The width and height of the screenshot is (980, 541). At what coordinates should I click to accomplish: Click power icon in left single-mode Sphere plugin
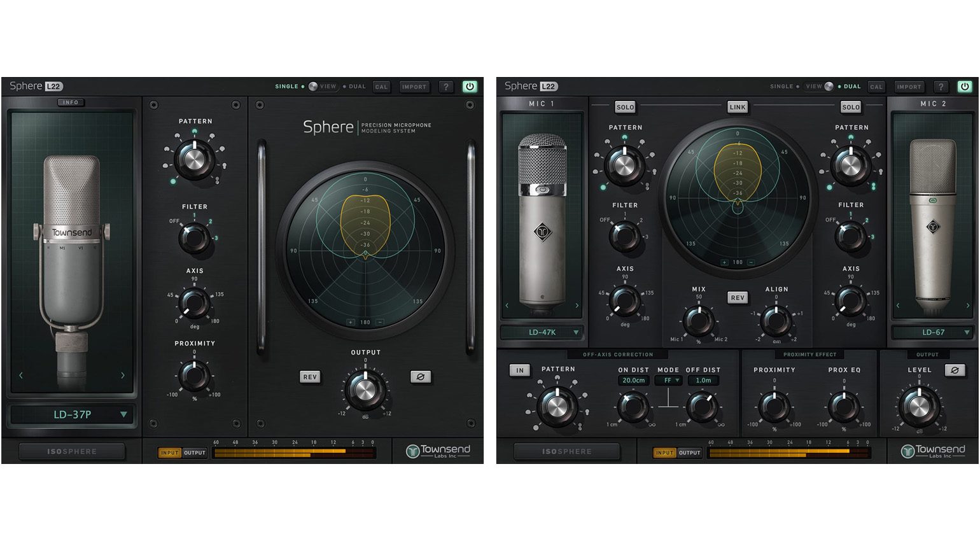click(x=470, y=87)
